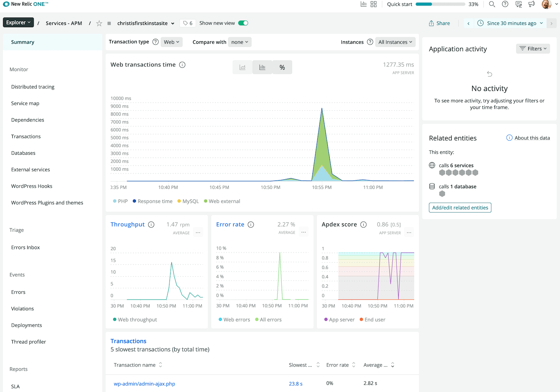Click the Share button

click(439, 23)
